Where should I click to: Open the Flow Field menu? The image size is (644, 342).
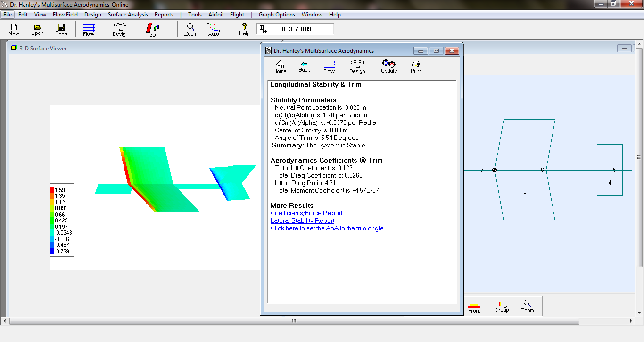[x=65, y=15]
